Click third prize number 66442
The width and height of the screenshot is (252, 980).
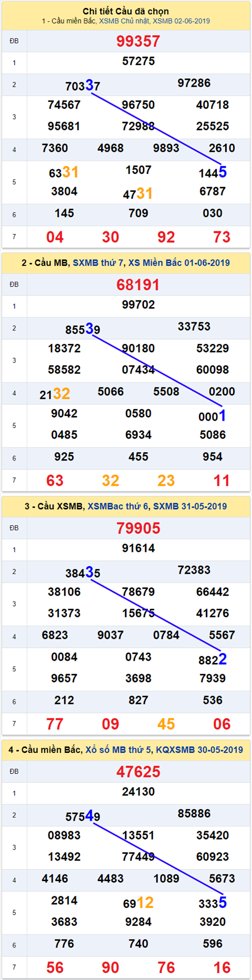(213, 591)
